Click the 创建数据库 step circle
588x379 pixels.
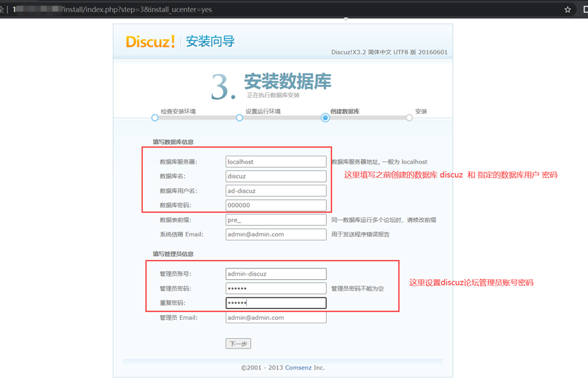[x=325, y=118]
